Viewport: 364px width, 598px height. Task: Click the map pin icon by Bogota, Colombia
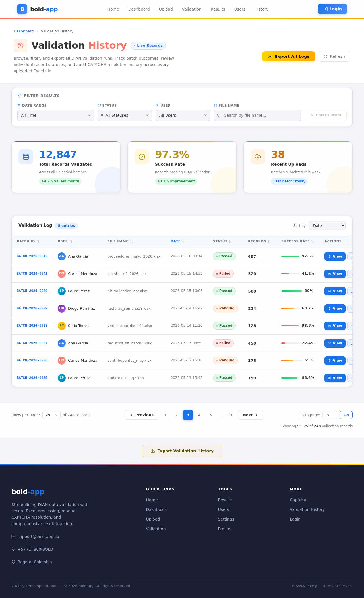click(13, 562)
